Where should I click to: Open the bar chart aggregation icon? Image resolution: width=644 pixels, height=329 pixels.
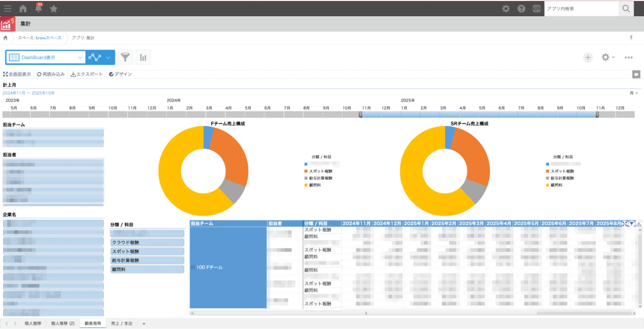point(143,58)
